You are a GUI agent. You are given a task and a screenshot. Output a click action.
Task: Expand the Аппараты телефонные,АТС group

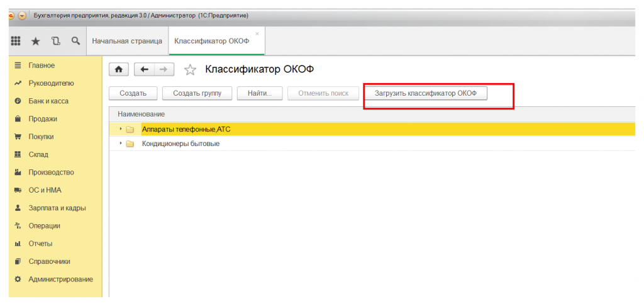click(121, 129)
